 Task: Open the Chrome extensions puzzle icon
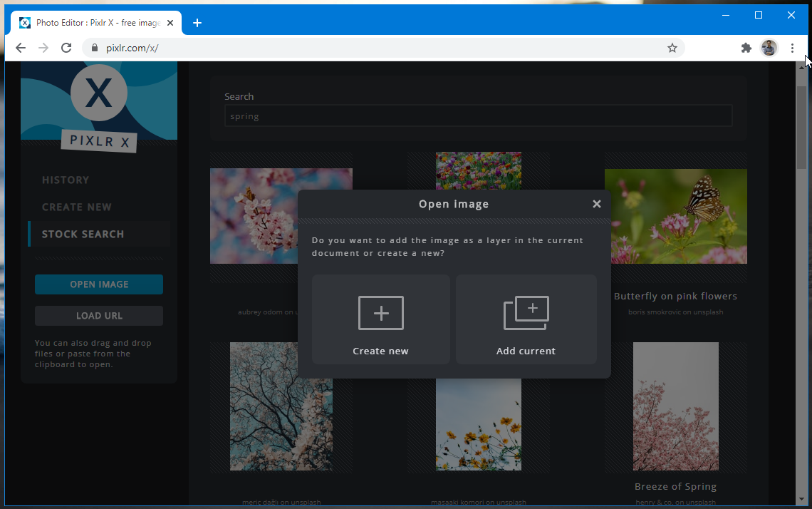tap(746, 48)
